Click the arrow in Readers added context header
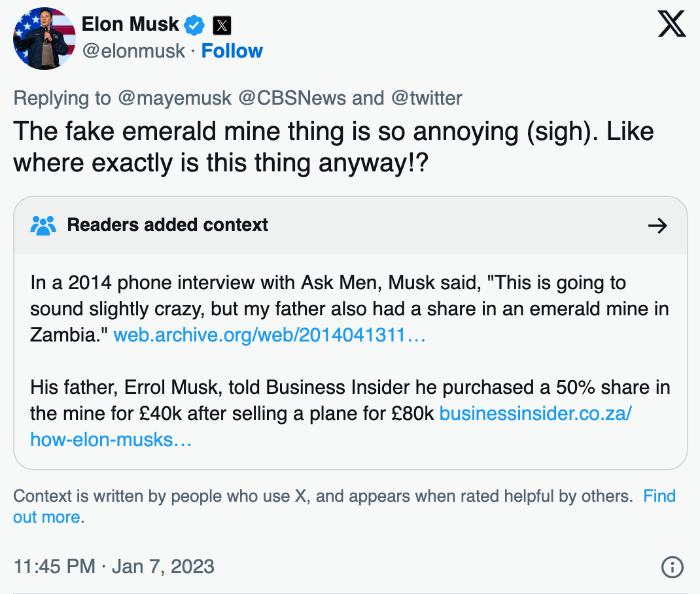 657,226
